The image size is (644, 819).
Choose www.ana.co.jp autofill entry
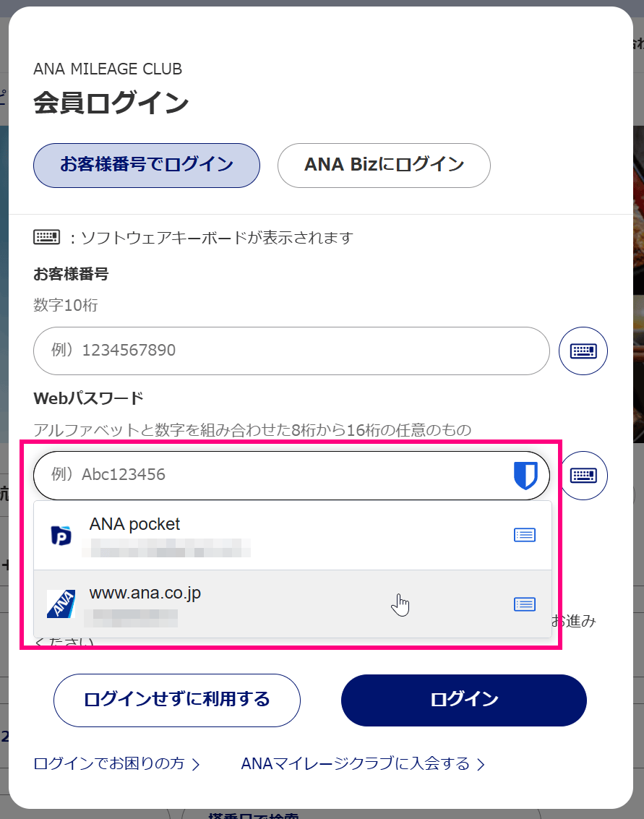pos(293,604)
